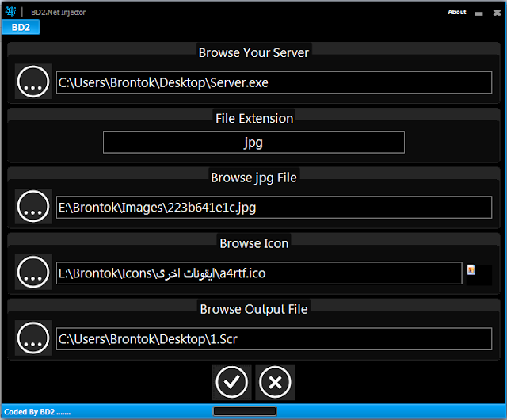Click the 'Browse jpg File' heading
Image resolution: width=507 pixels, height=420 pixels.
coord(253,178)
